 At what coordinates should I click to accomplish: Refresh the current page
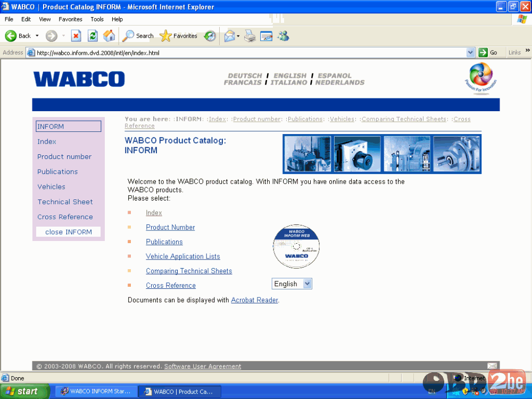coord(93,36)
